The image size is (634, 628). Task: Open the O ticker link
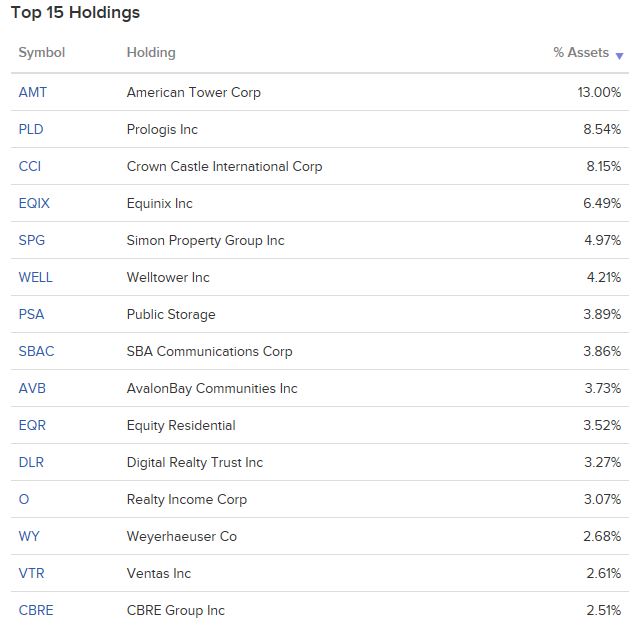24,499
